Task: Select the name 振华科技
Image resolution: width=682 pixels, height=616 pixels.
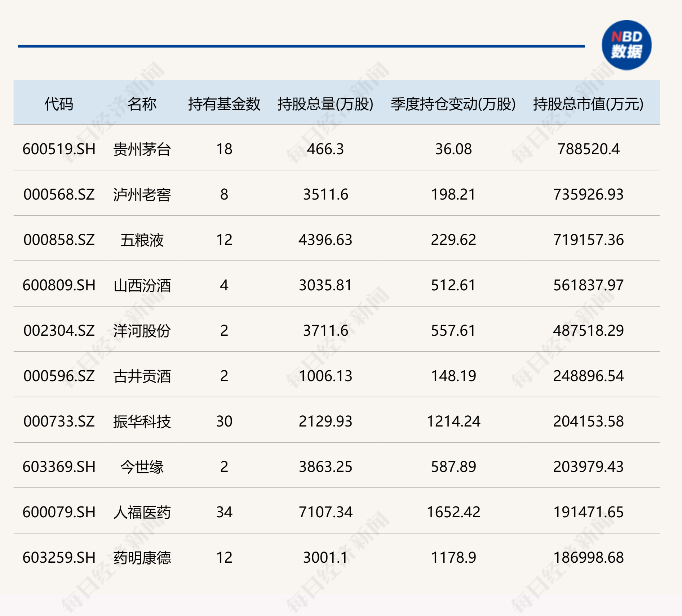Action: click(142, 421)
